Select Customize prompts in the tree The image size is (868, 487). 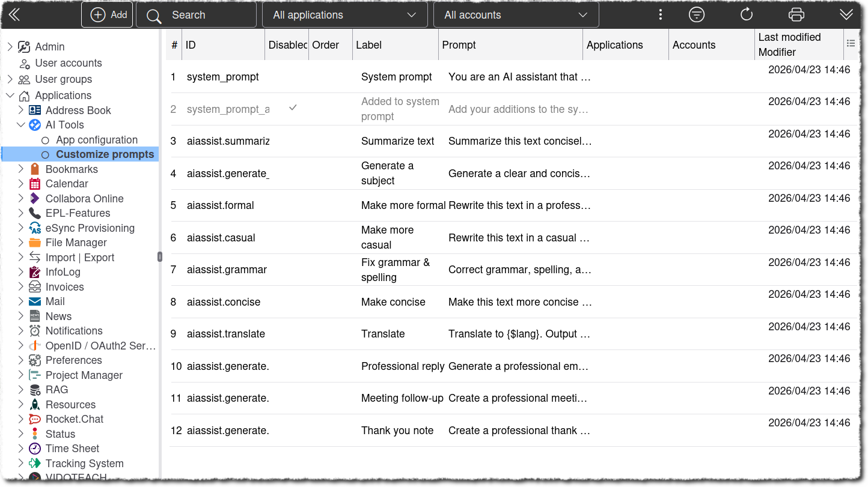pos(105,154)
